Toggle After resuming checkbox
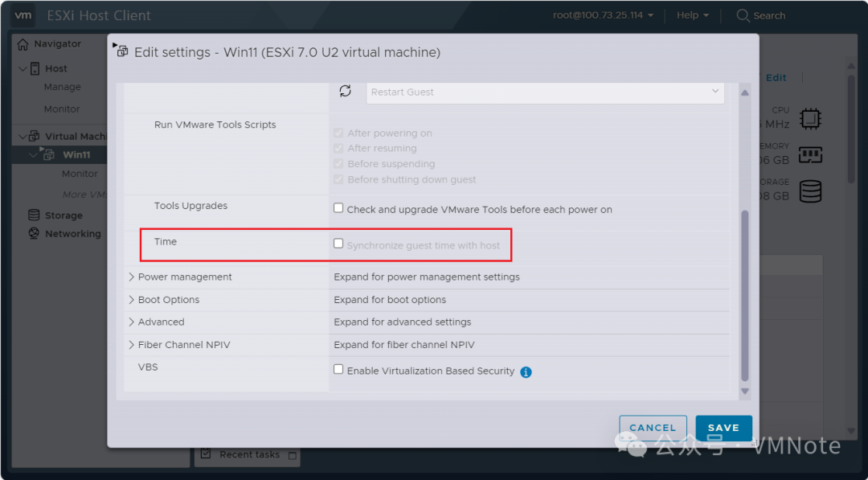The image size is (868, 480). point(338,149)
